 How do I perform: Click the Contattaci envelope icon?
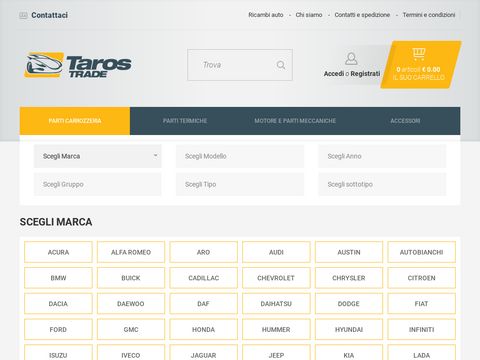pyautogui.click(x=23, y=15)
